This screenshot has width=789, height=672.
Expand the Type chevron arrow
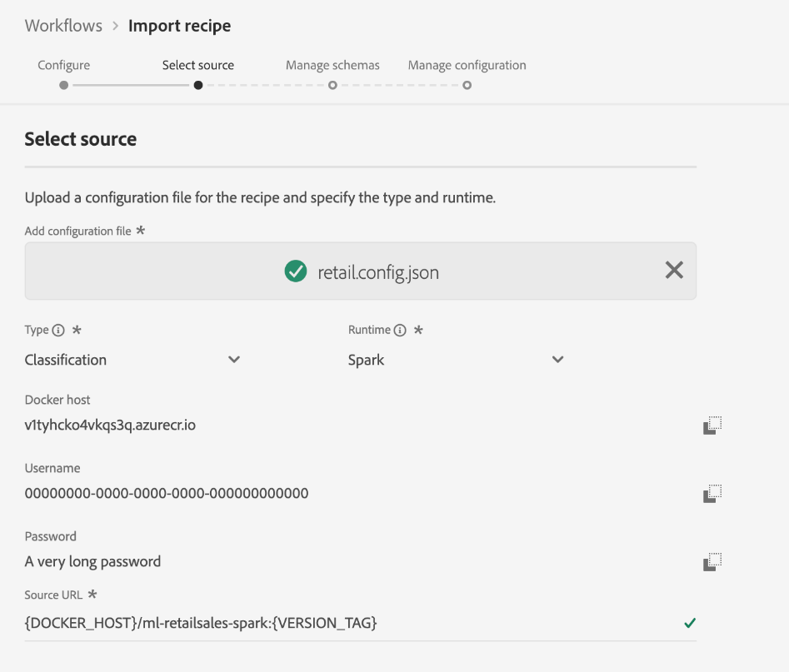tap(234, 360)
